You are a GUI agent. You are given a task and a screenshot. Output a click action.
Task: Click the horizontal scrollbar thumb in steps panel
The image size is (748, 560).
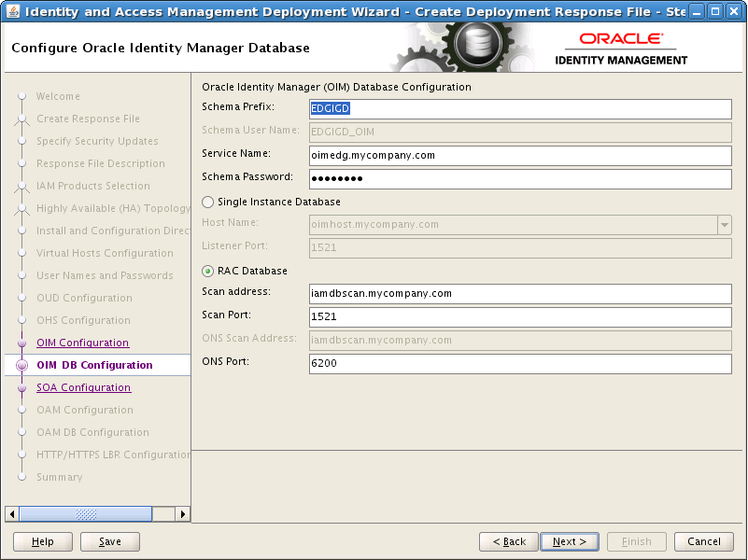tap(86, 513)
